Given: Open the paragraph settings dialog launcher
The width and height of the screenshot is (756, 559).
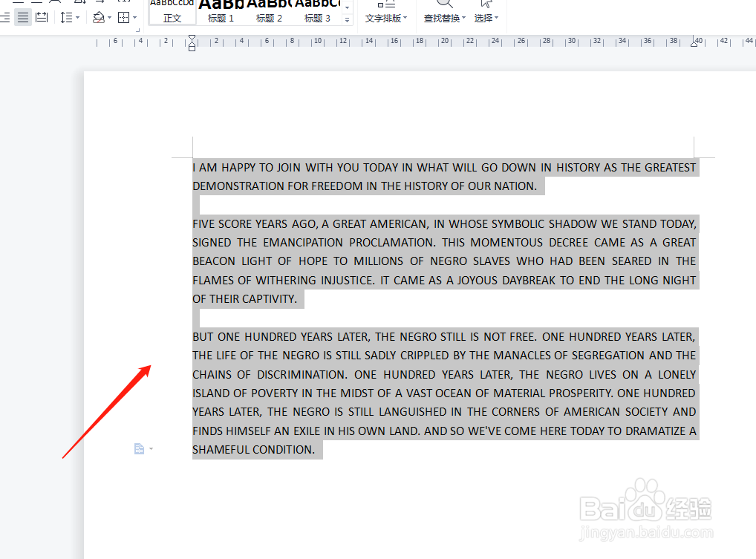Looking at the screenshot, I should point(138,30).
